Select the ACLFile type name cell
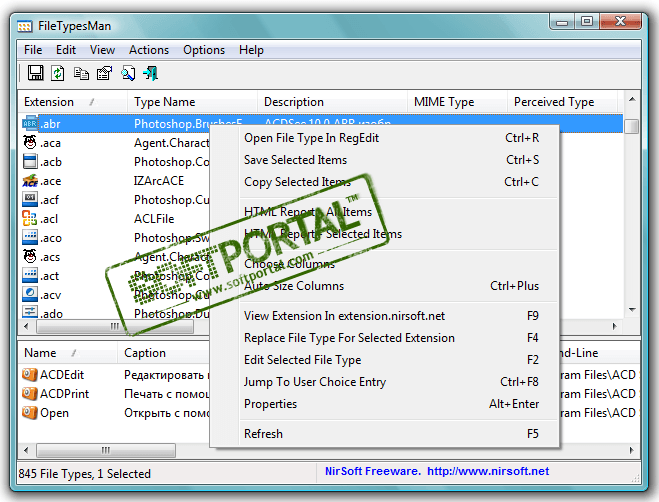 tap(154, 219)
